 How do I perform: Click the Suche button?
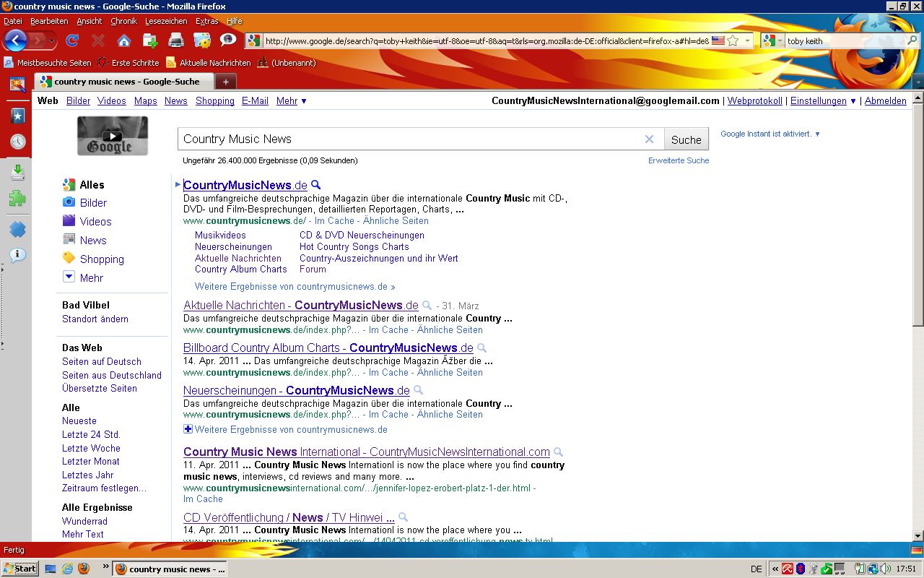686,139
